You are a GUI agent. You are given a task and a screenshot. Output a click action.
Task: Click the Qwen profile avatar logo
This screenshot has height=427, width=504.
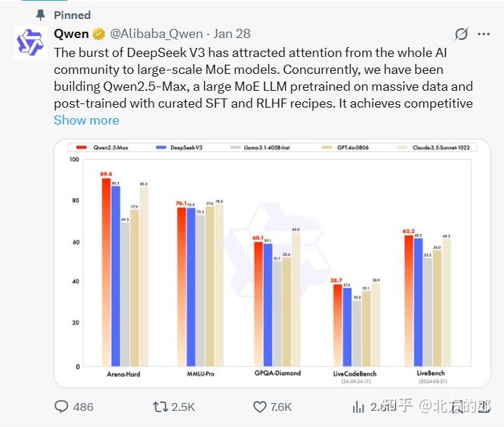[x=30, y=42]
